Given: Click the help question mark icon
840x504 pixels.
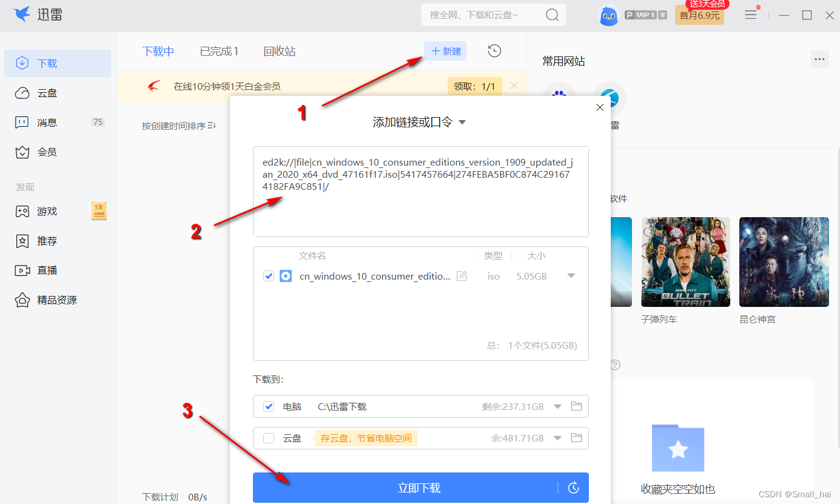Looking at the screenshot, I should click(615, 365).
